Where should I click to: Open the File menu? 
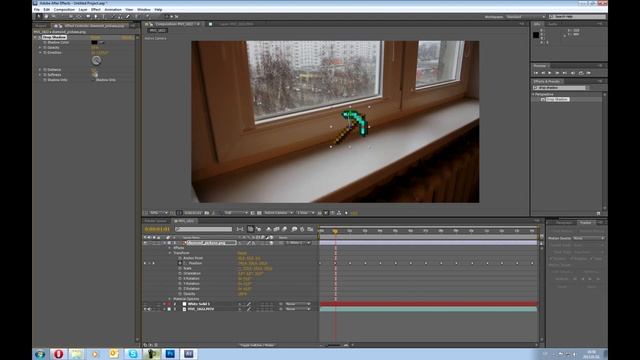pyautogui.click(x=37, y=9)
